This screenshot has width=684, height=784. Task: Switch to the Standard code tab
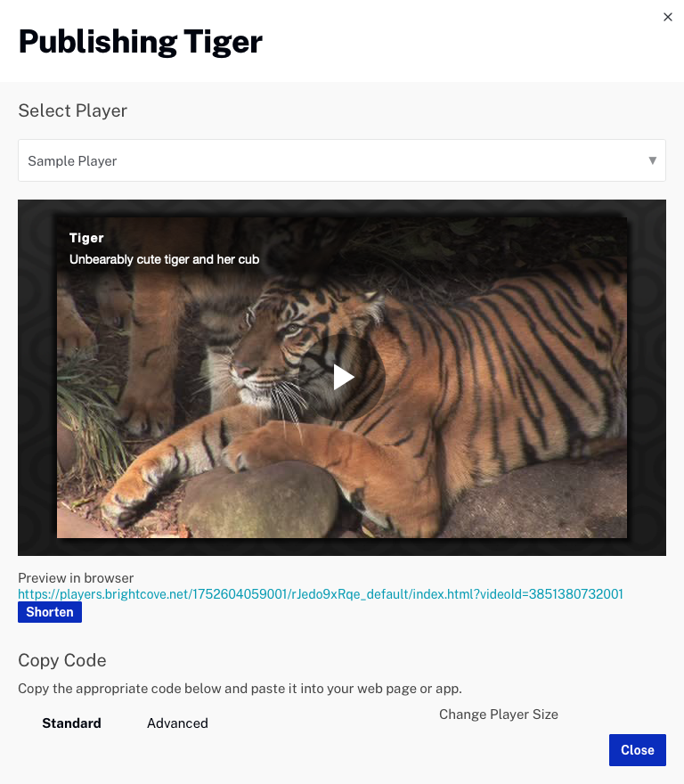pyautogui.click(x=71, y=723)
